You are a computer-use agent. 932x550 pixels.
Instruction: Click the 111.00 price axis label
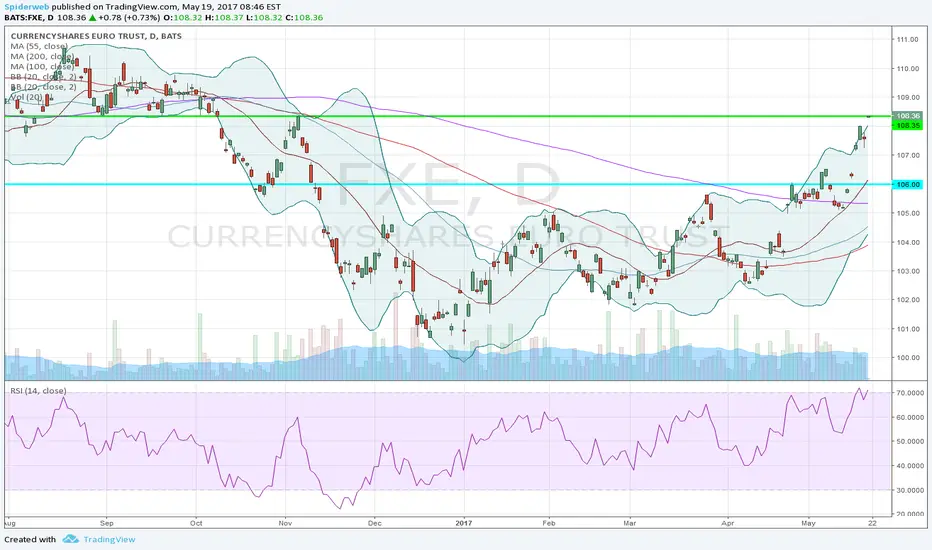[x=908, y=40]
